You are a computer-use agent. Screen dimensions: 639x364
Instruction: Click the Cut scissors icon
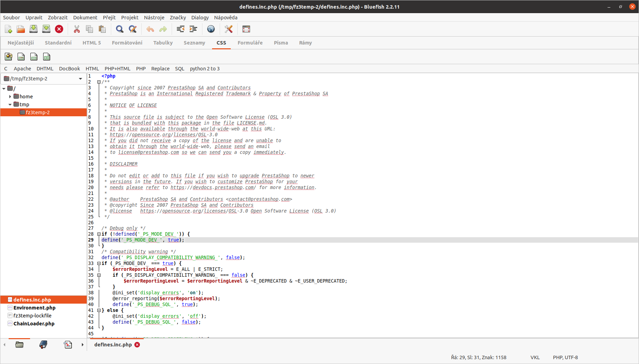pos(77,29)
